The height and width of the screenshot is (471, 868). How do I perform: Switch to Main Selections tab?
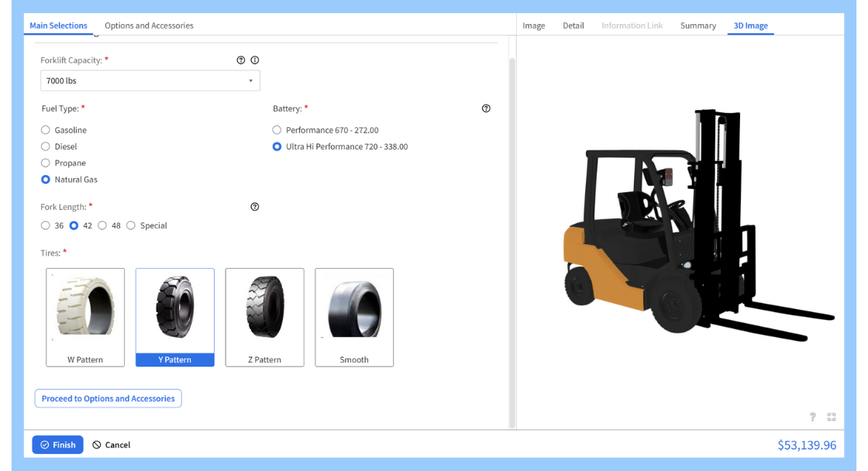[58, 26]
